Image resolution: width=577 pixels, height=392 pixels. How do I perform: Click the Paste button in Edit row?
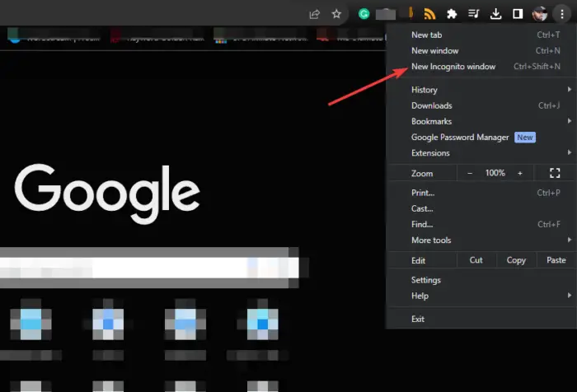[556, 260]
